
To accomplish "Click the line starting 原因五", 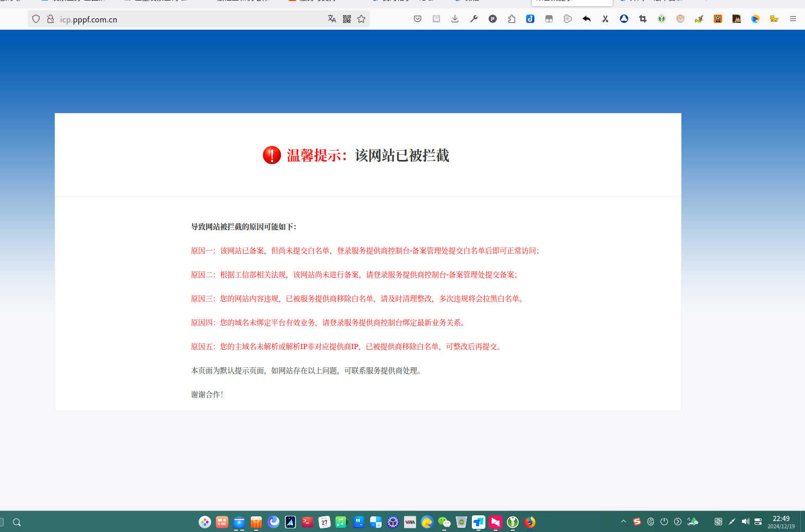I will (347, 347).
